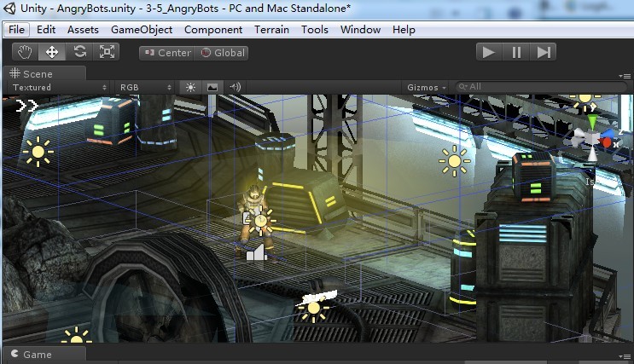634x364 pixels.
Task: Open the RGB render mode dropdown
Action: coord(145,87)
